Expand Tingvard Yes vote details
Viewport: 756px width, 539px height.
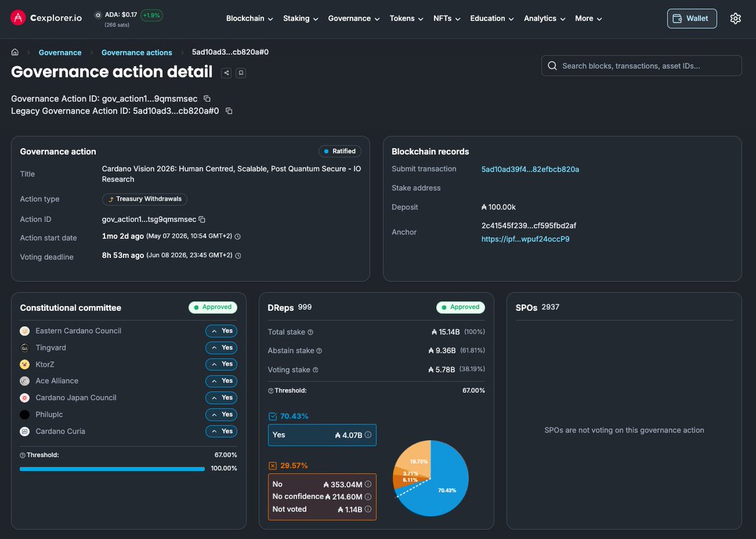click(x=221, y=348)
